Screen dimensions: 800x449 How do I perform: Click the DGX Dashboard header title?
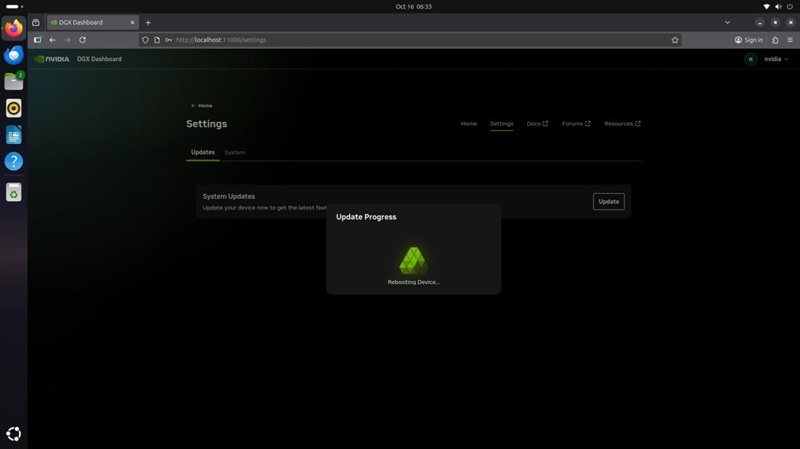click(x=99, y=59)
